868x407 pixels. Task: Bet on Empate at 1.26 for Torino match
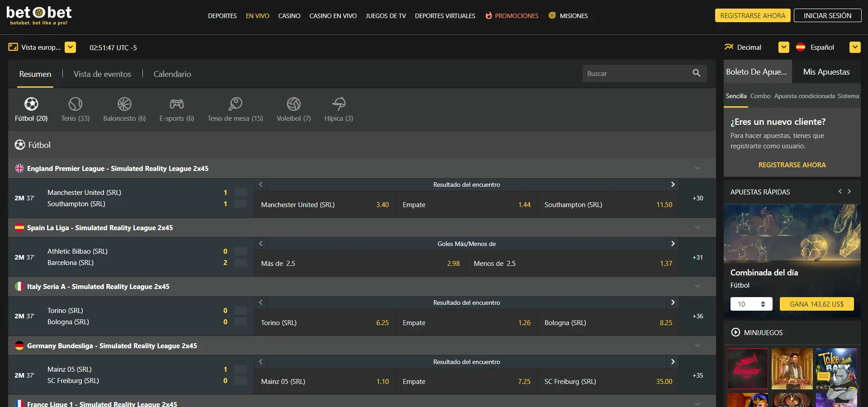467,323
